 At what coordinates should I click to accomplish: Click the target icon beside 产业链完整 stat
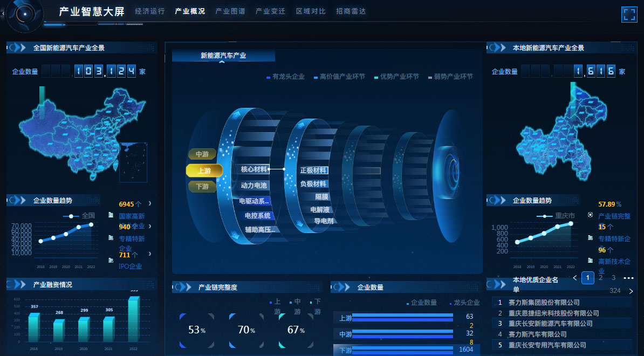[x=590, y=215]
